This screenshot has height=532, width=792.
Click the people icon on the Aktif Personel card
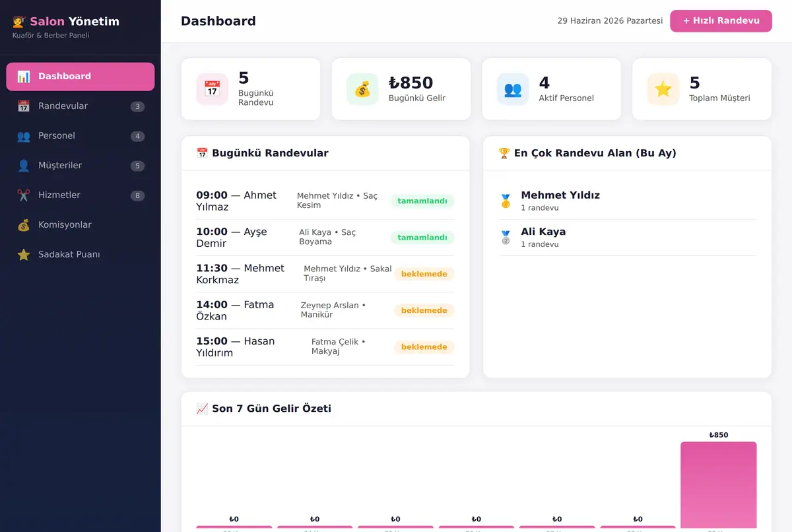tap(513, 89)
